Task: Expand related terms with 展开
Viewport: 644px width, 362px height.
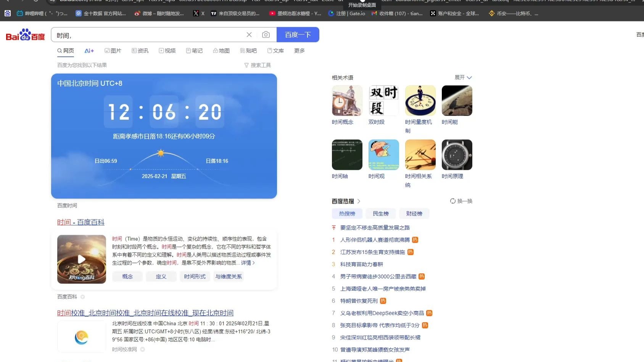Action: point(463,77)
